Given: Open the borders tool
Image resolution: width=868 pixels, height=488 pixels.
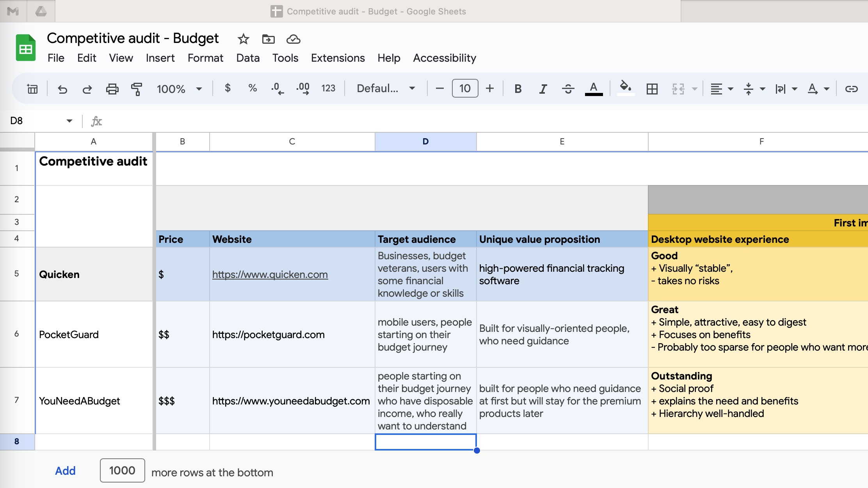Looking at the screenshot, I should pyautogui.click(x=652, y=89).
